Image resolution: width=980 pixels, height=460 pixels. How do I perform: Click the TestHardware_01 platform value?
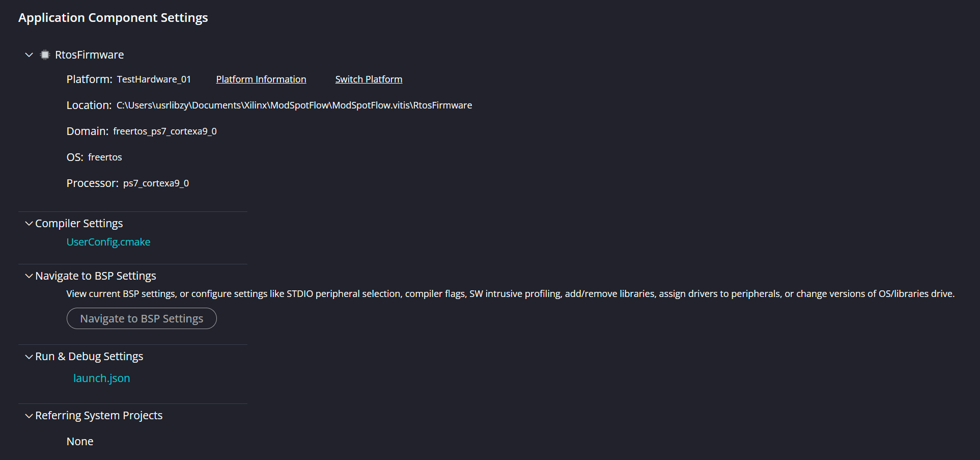[x=154, y=79]
